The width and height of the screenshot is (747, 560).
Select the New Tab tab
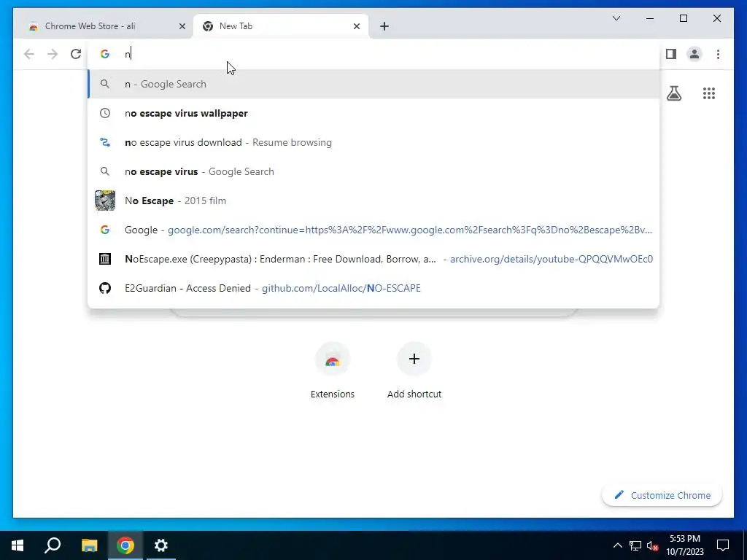coord(281,26)
